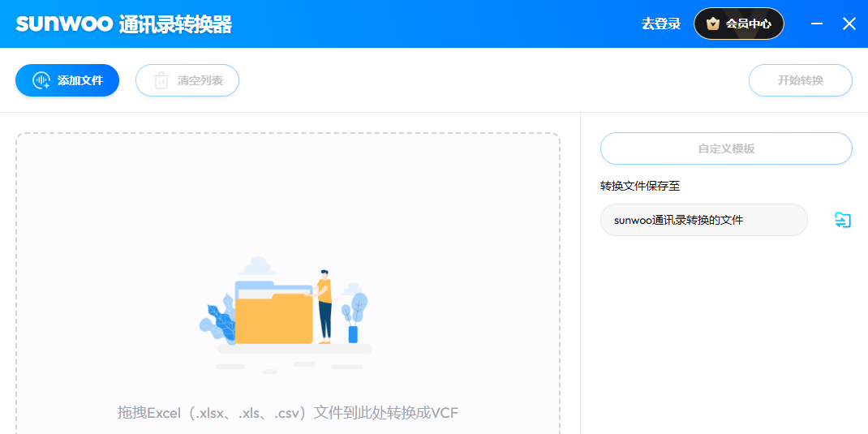Open the 去登录 login link
This screenshot has height=434, width=868.
point(660,24)
